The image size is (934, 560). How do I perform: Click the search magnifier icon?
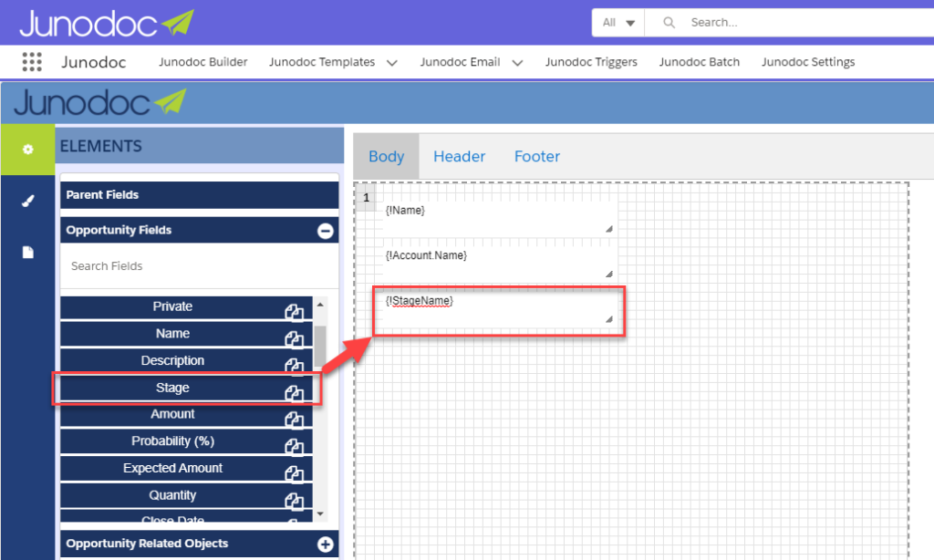[x=669, y=23]
